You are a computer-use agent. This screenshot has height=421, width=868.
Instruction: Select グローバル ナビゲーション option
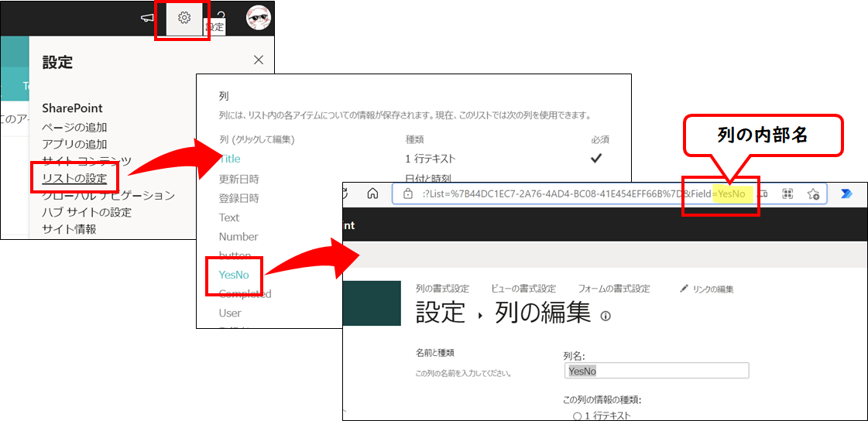108,195
